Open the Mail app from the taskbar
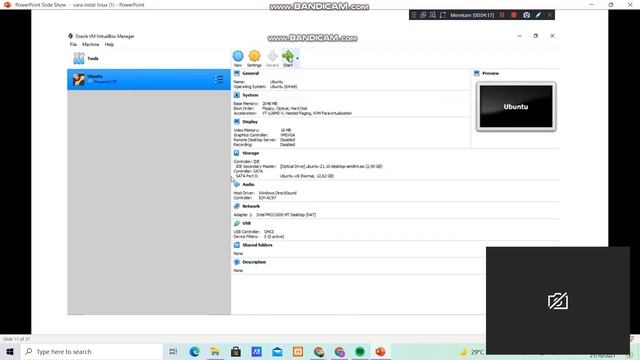The image size is (640, 360). [277, 351]
